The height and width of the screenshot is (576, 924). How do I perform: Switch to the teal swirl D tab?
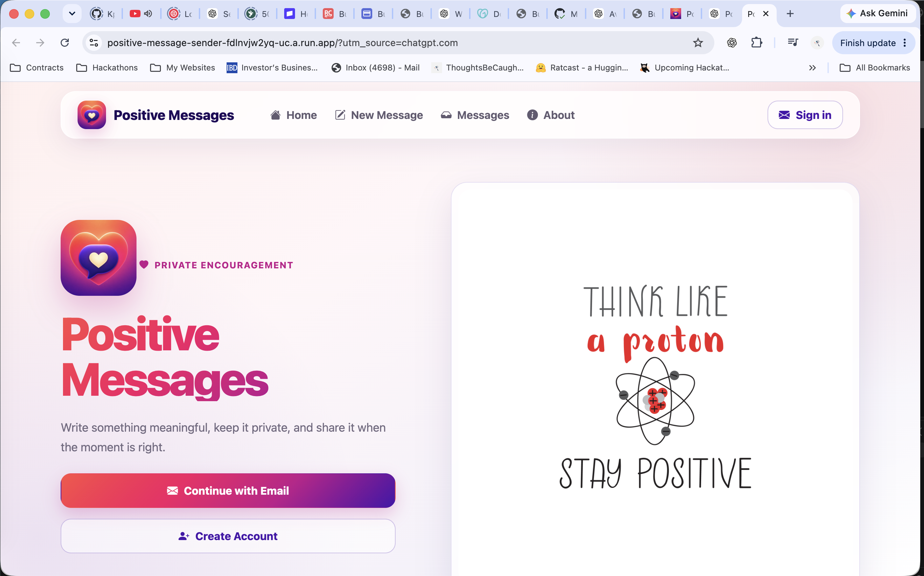(489, 14)
